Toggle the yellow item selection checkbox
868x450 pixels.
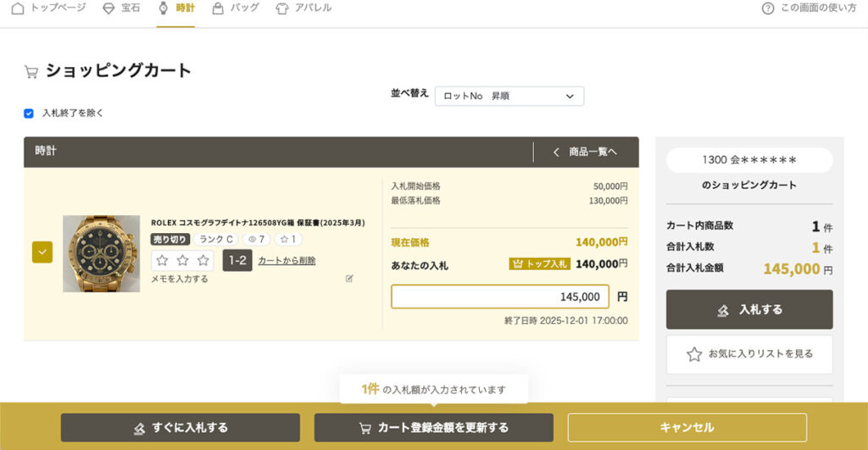(42, 252)
